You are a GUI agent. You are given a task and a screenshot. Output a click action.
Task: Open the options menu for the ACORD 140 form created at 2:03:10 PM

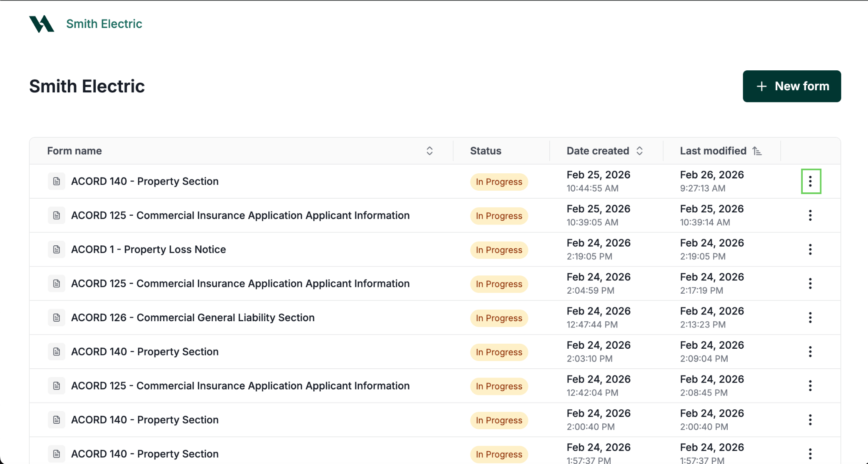[810, 352]
